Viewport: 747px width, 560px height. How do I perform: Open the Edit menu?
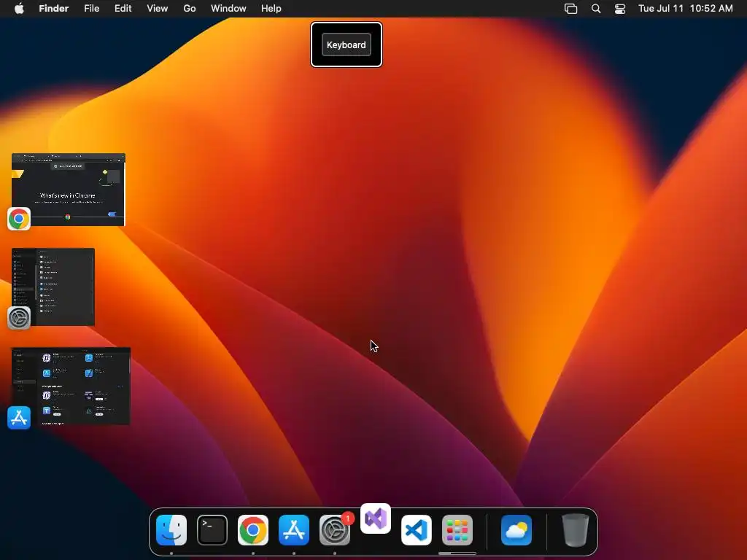123,9
